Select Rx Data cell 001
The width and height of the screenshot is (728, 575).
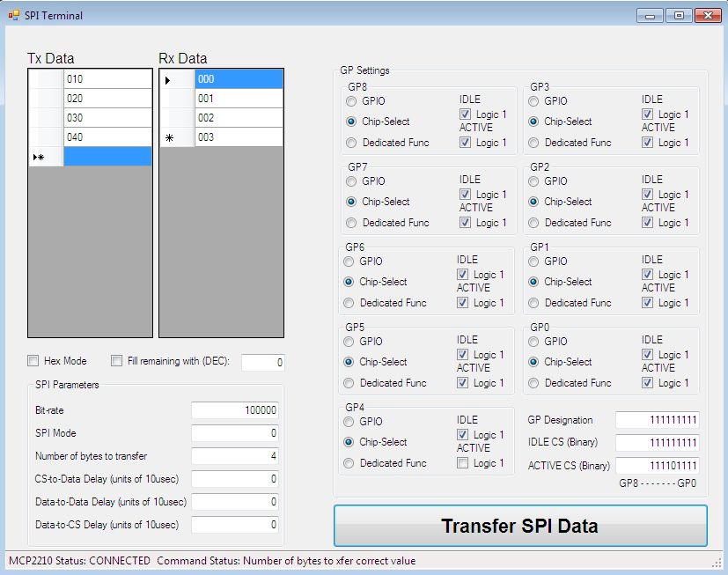(x=239, y=99)
